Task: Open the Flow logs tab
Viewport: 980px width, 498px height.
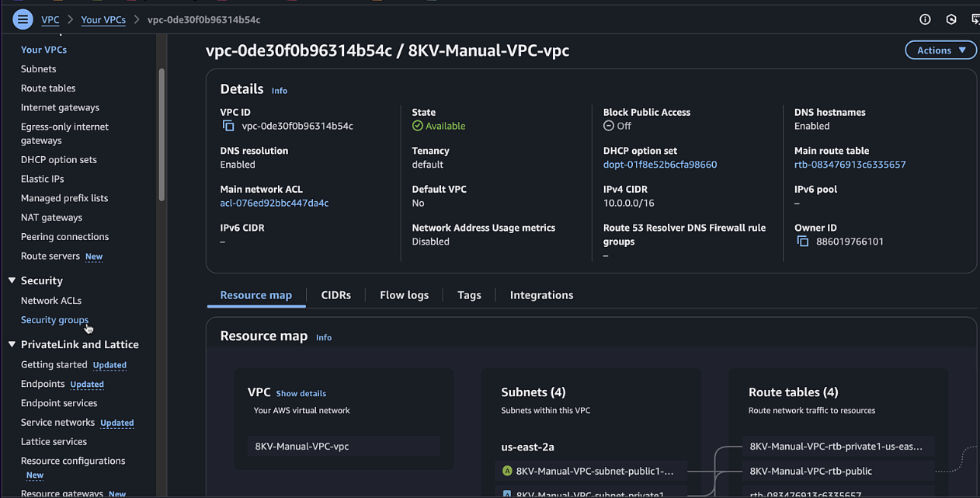Action: tap(404, 295)
